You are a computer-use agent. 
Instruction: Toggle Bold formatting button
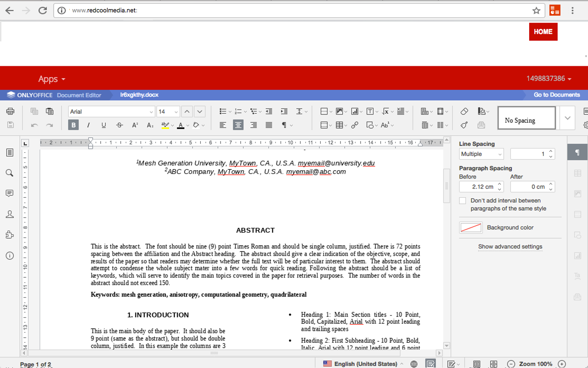tap(73, 125)
